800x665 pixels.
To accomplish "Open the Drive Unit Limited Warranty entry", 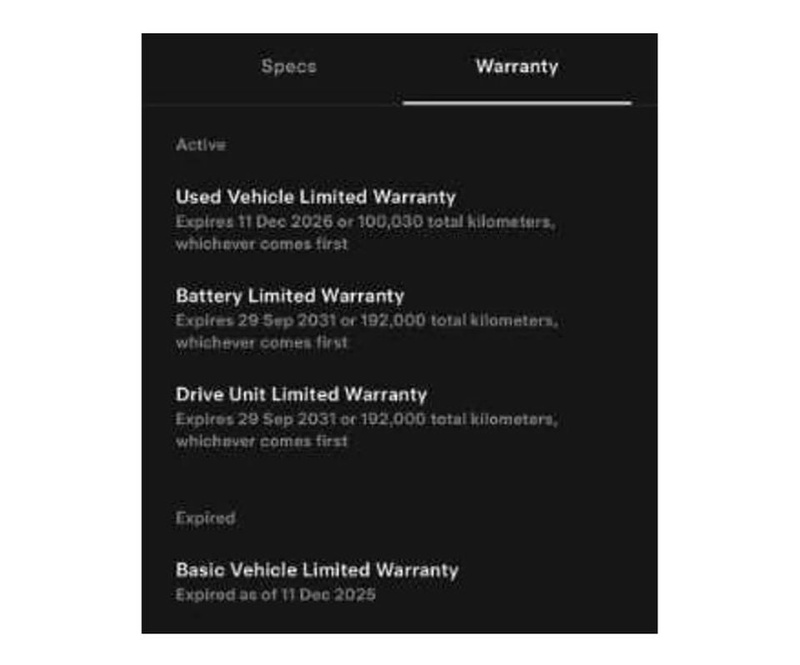I will click(301, 394).
